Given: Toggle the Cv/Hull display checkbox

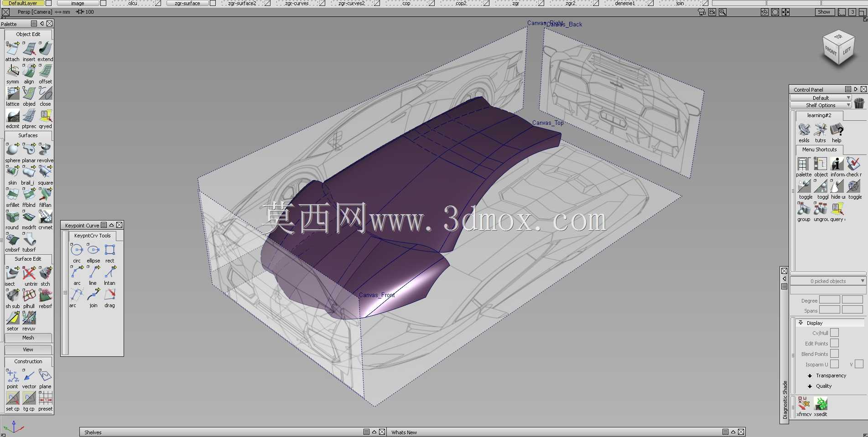Looking at the screenshot, I should (834, 333).
